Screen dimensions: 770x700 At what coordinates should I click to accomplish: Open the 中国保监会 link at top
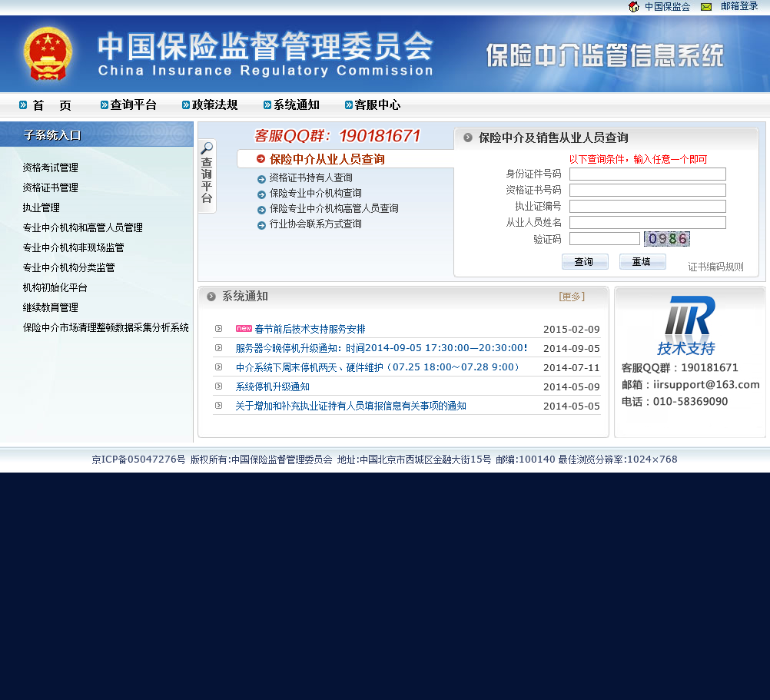[667, 7]
